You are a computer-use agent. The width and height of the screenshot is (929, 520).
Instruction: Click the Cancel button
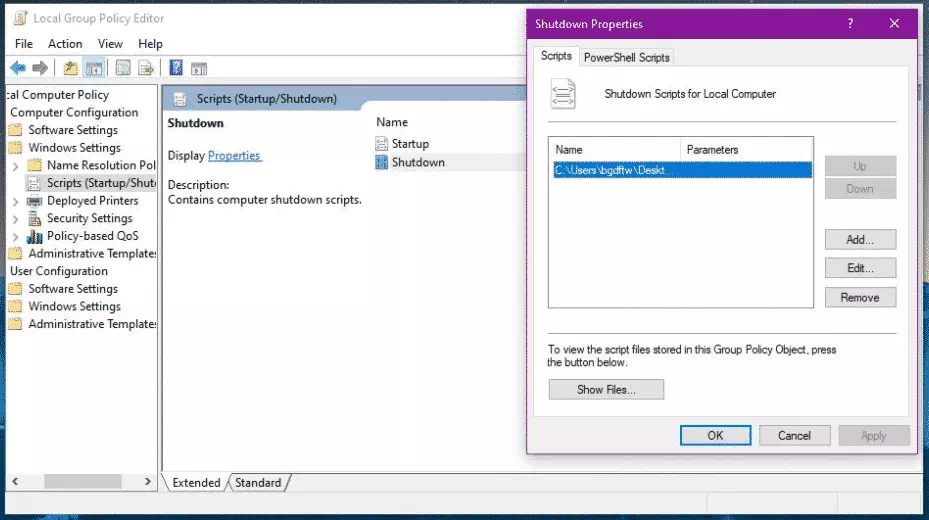pyautogui.click(x=795, y=435)
